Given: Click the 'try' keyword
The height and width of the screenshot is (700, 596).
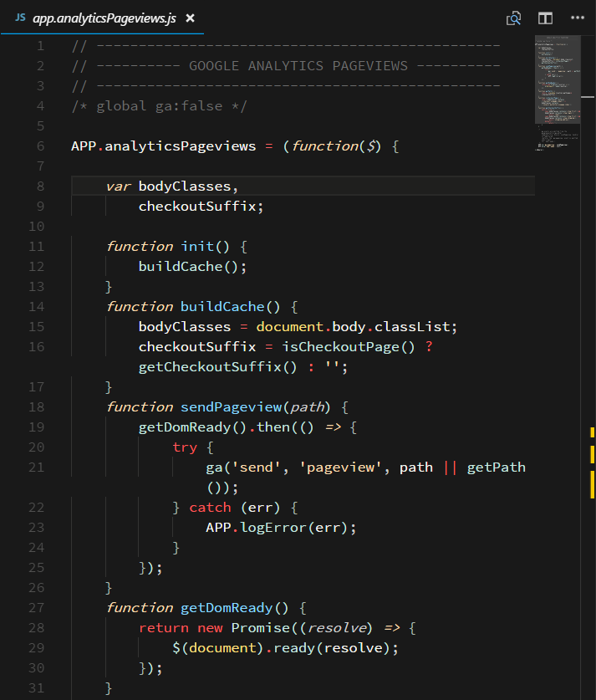Looking at the screenshot, I should point(185,447).
